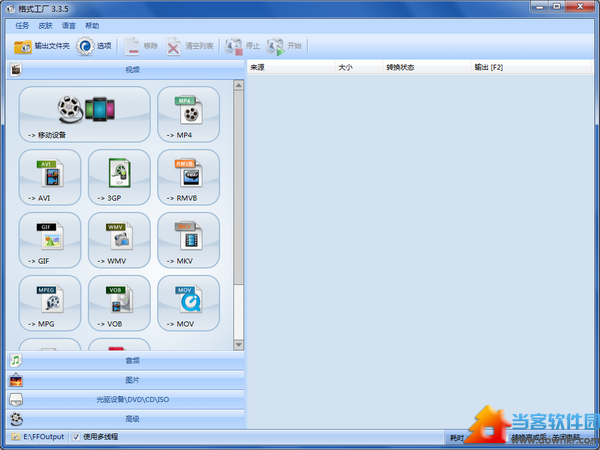Click the picture icon beside 图片
Screen dimensions: 600x450
pyautogui.click(x=16, y=380)
